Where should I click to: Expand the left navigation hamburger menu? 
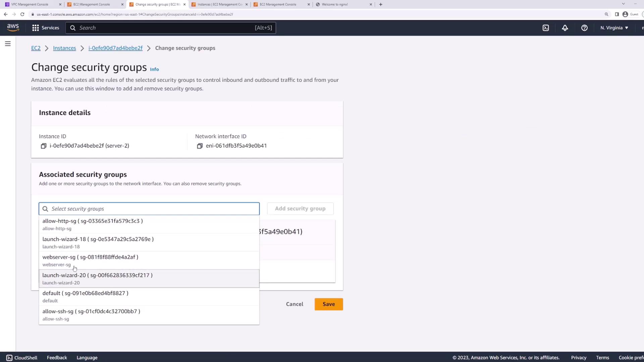point(8,44)
